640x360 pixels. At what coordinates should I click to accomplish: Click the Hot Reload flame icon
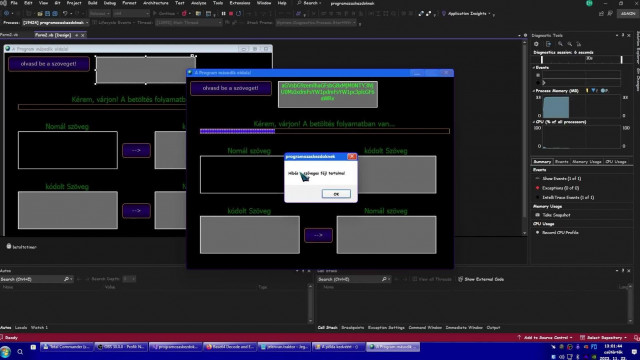184,13
